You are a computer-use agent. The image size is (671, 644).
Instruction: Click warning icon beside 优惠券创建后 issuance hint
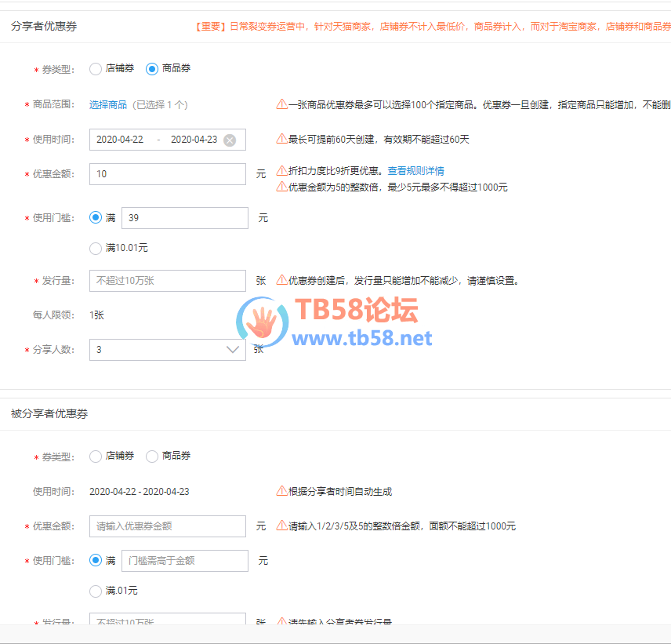[x=281, y=280]
